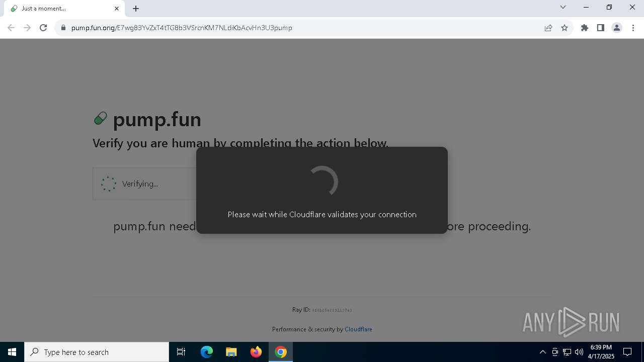Open the Chrome profile avatar

(617, 28)
